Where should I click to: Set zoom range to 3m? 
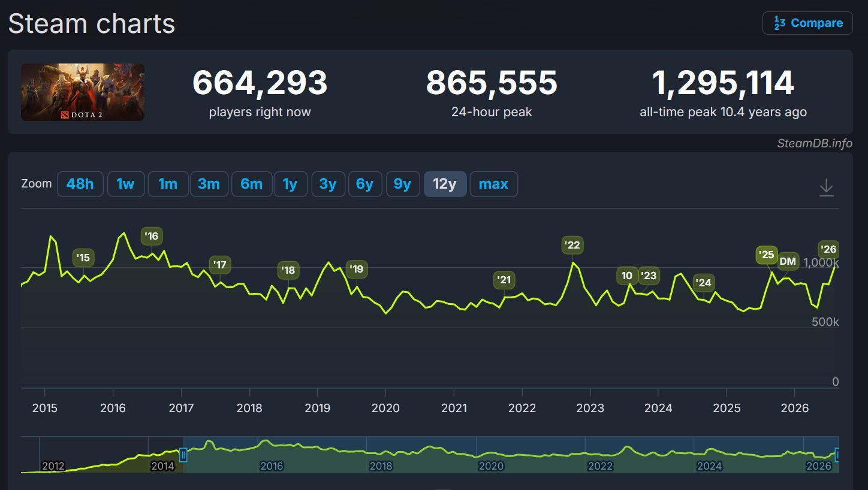point(209,184)
